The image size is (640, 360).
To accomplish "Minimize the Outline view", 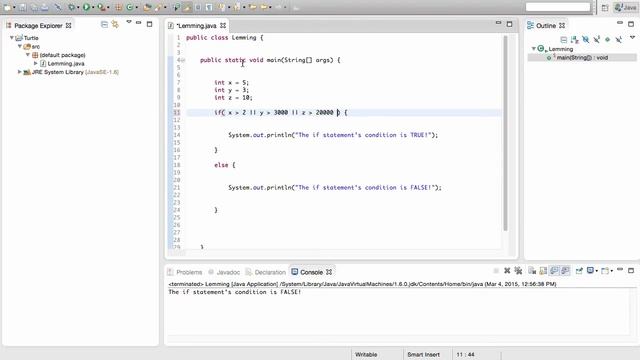I will 620,23.
